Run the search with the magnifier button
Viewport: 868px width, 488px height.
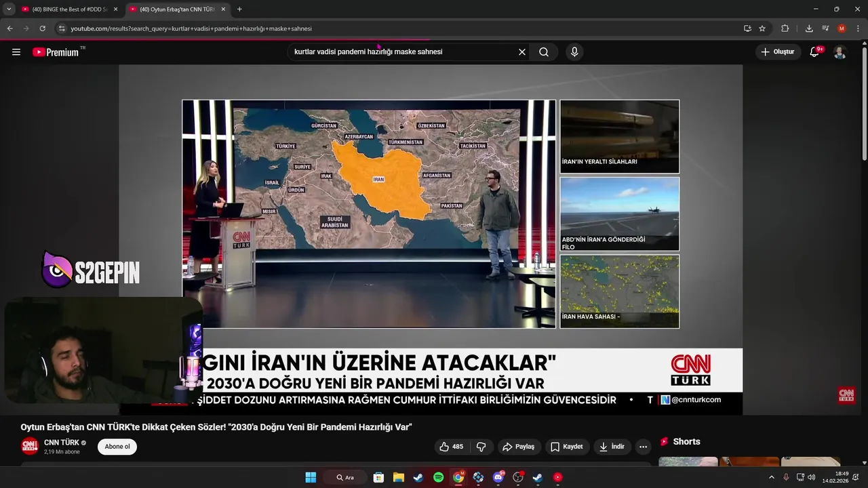tap(544, 52)
